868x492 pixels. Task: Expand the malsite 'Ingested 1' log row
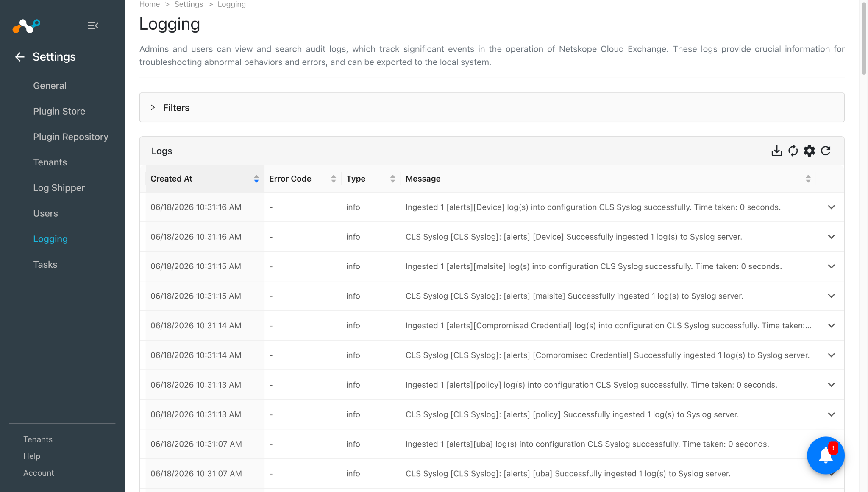(831, 267)
